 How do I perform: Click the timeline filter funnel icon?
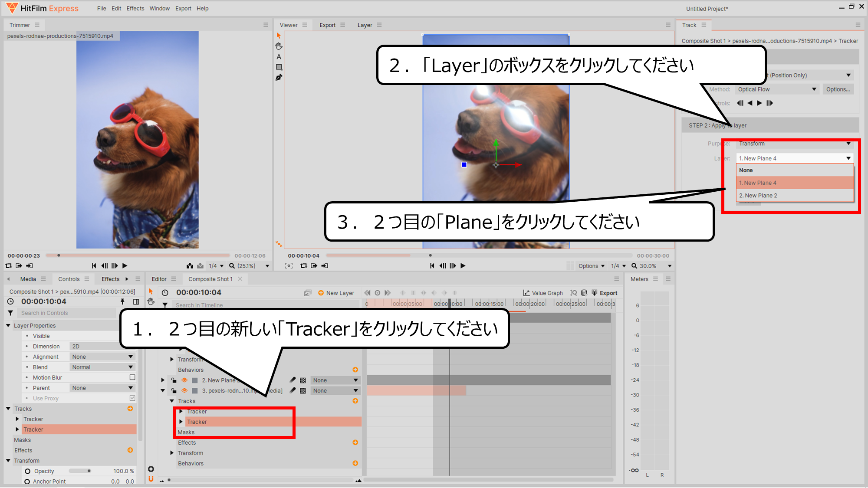pos(165,305)
